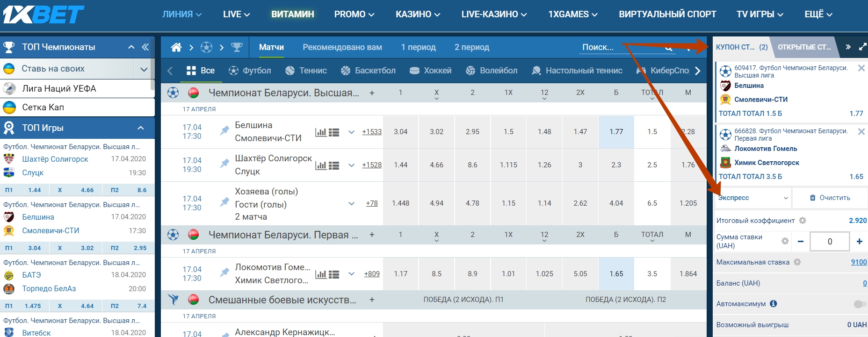This screenshot has width=868, height=337.
Task: Open the LIVE dropdown menu
Action: pos(236,14)
